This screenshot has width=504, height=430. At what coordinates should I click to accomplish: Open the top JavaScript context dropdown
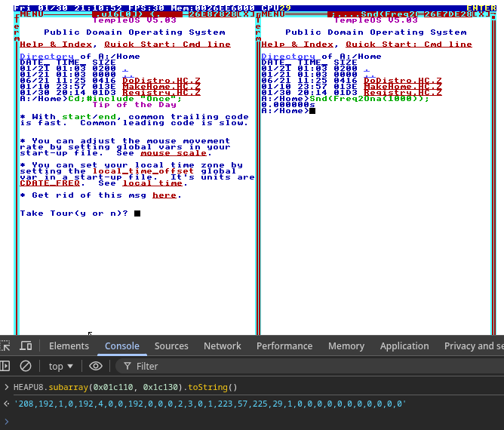coord(61,366)
